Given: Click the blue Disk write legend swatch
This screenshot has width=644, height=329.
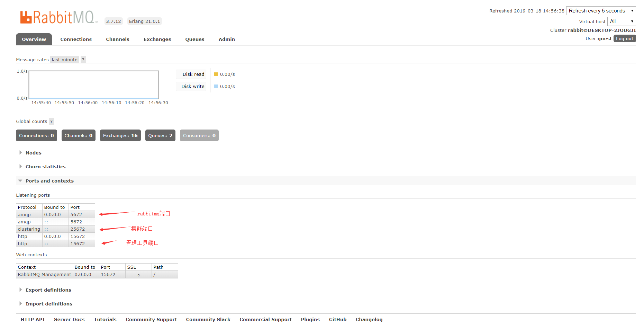Looking at the screenshot, I should (x=216, y=86).
